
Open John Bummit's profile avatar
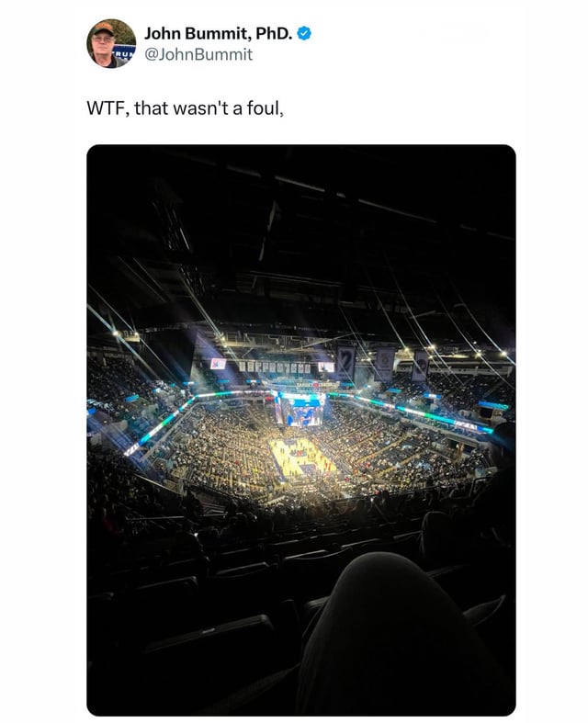pos(110,43)
